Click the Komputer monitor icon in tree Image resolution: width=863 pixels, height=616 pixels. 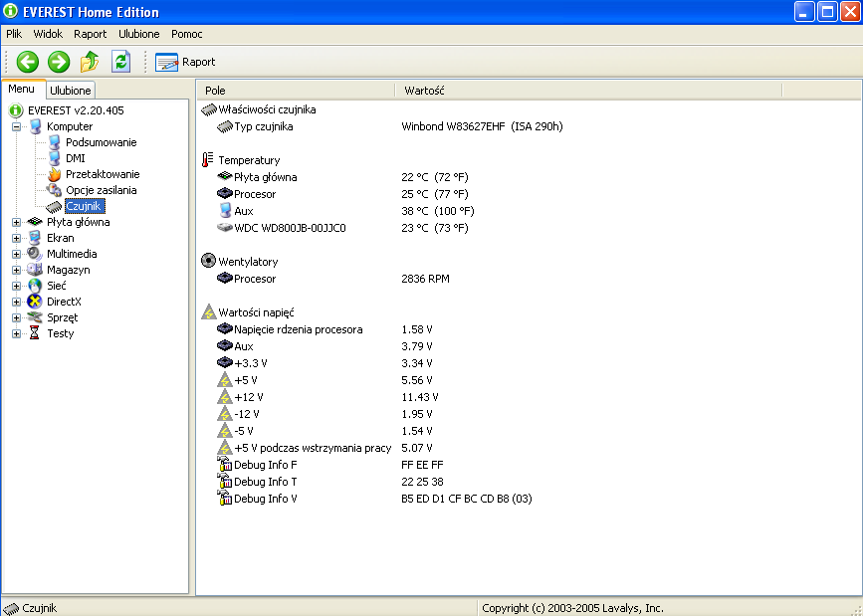point(35,126)
